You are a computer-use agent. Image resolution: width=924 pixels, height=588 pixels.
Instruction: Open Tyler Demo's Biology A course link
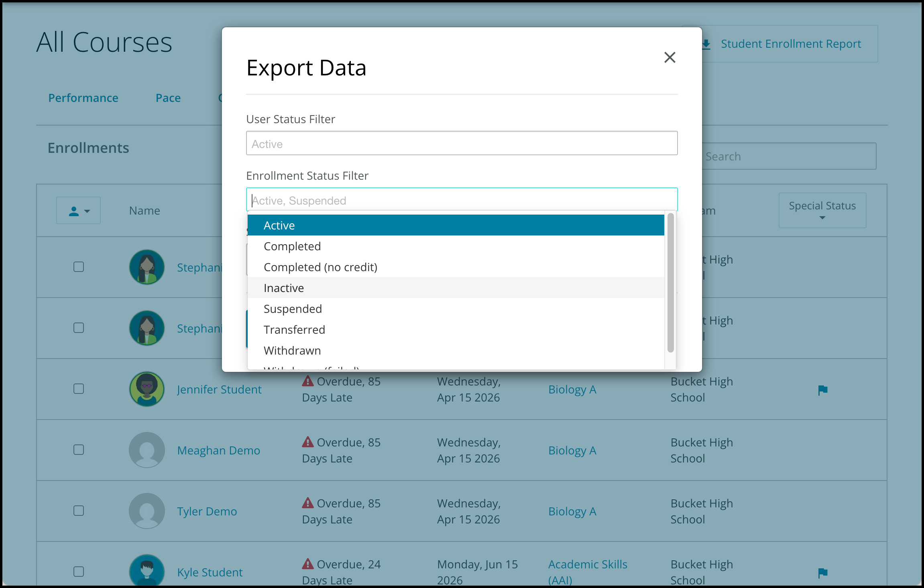tap(572, 511)
